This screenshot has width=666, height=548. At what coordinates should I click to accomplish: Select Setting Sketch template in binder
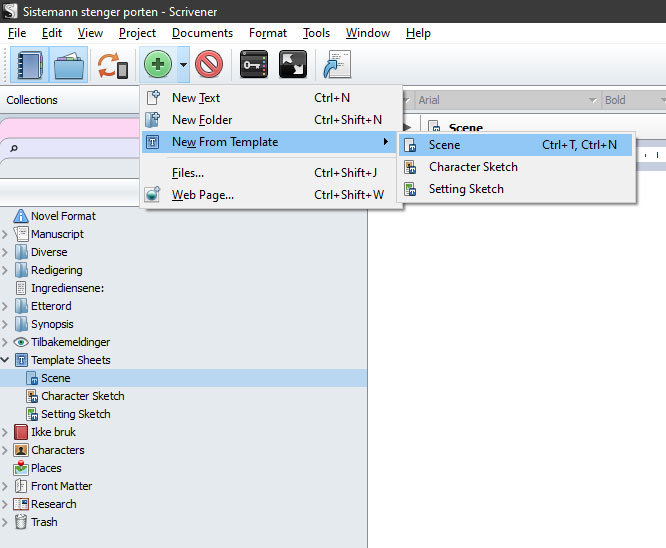pyautogui.click(x=76, y=414)
